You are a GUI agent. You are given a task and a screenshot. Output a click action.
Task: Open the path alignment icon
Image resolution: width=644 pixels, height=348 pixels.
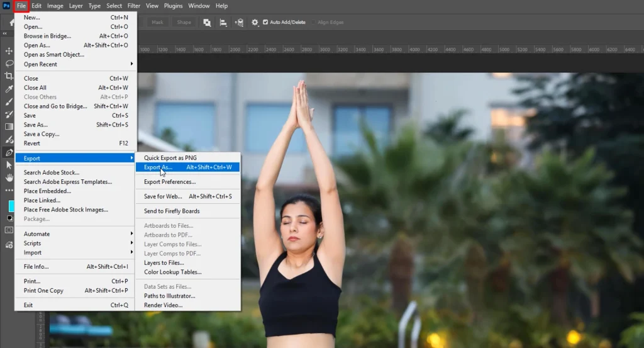click(x=223, y=23)
